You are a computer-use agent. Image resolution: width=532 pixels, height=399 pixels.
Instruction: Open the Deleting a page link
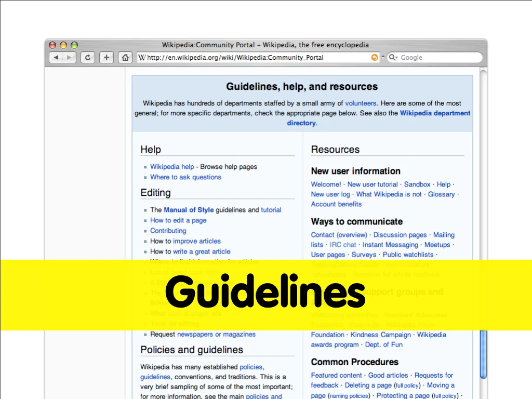tap(368, 385)
